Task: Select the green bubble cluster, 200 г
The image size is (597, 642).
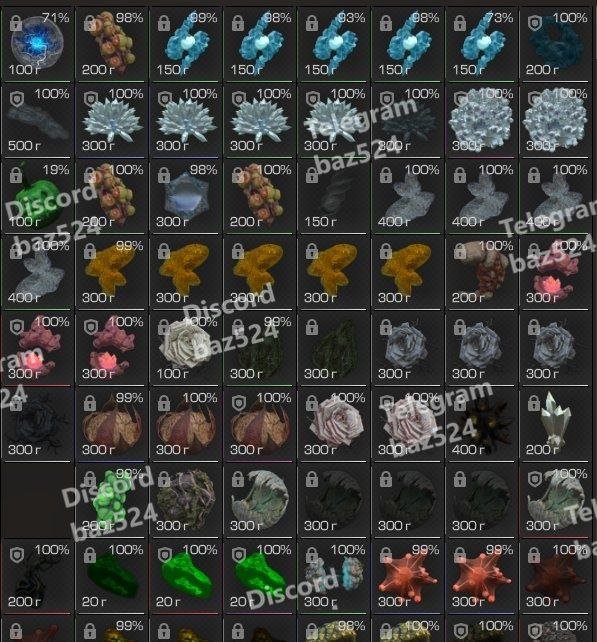Action: pyautogui.click(x=112, y=500)
